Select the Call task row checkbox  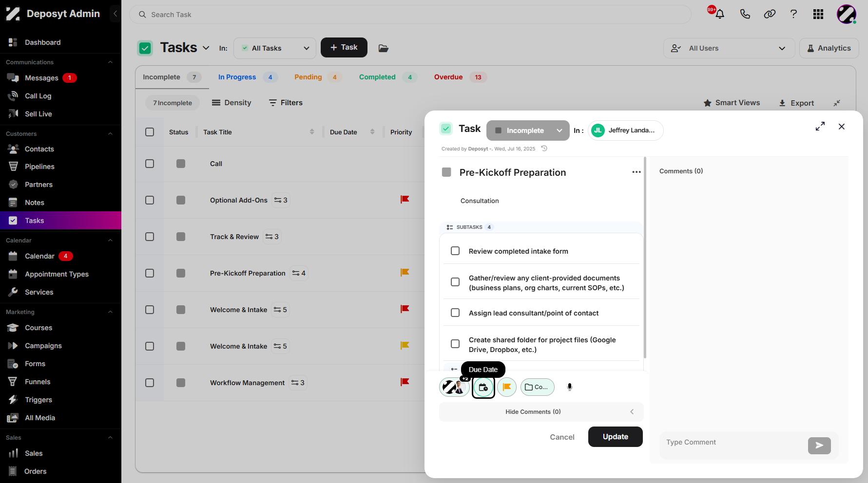point(150,164)
